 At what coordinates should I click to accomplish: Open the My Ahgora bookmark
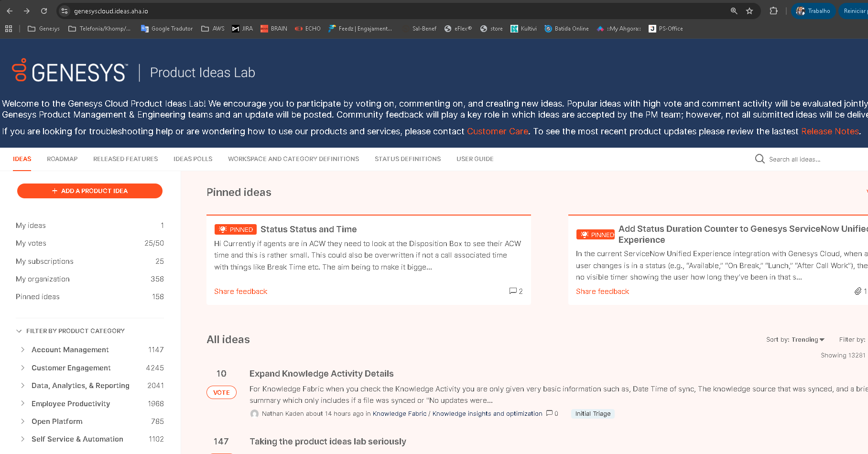point(618,29)
